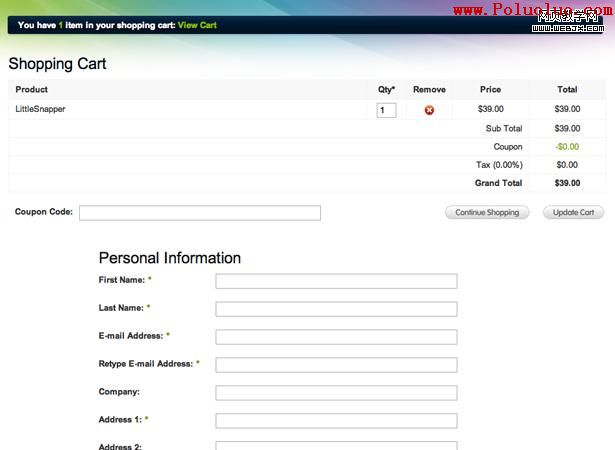This screenshot has width=615, height=450.
Task: Remove LittleSnapper using the red X icon
Action: pos(429,110)
